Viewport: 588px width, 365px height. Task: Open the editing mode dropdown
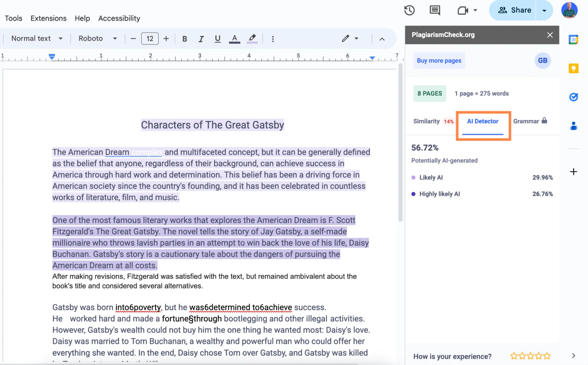point(350,38)
